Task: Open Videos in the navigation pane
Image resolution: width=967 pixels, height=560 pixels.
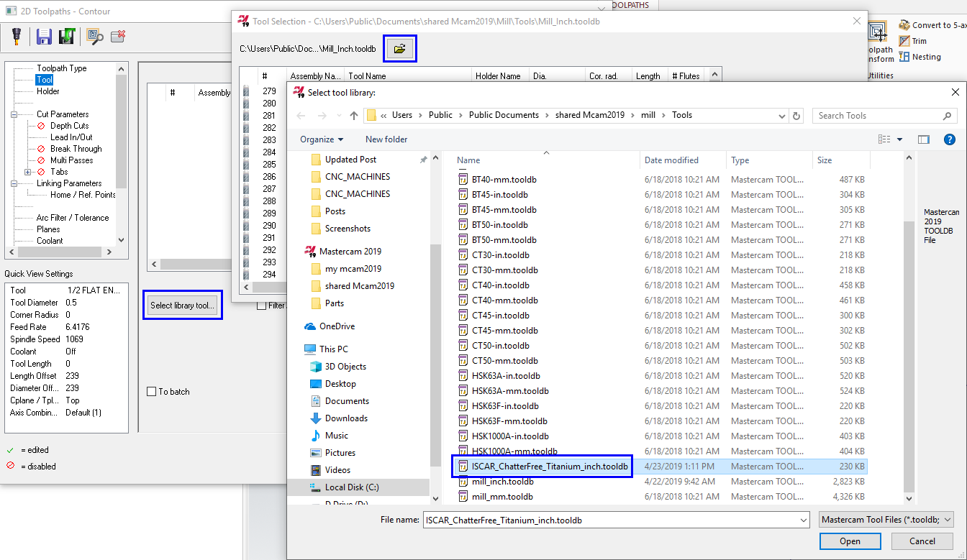Action: coord(337,470)
